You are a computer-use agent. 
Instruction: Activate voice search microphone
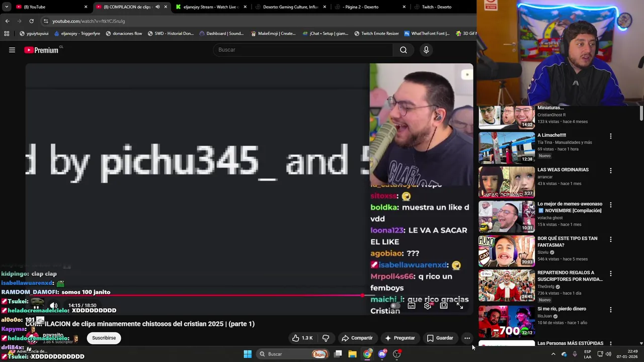tap(426, 50)
